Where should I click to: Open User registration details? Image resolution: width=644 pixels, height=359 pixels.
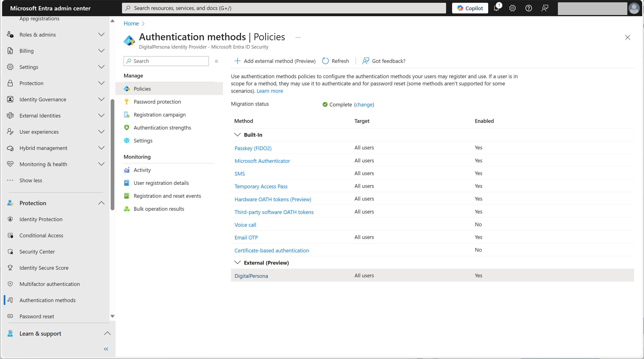161,183
